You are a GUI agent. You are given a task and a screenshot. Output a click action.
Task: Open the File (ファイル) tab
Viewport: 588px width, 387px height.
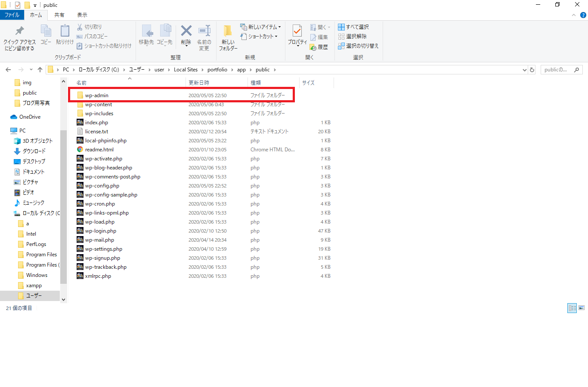(x=12, y=15)
